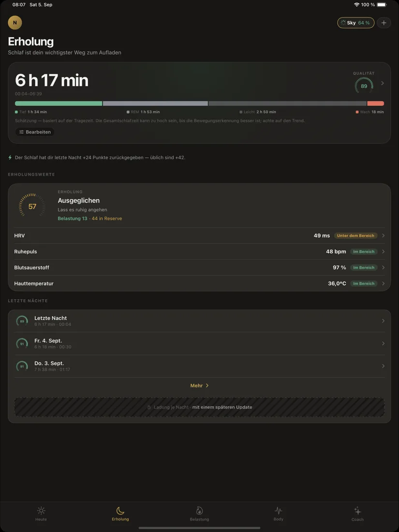Expand the Hauttemperatur row chevron
Image resolution: width=399 pixels, height=532 pixels.
point(383,283)
